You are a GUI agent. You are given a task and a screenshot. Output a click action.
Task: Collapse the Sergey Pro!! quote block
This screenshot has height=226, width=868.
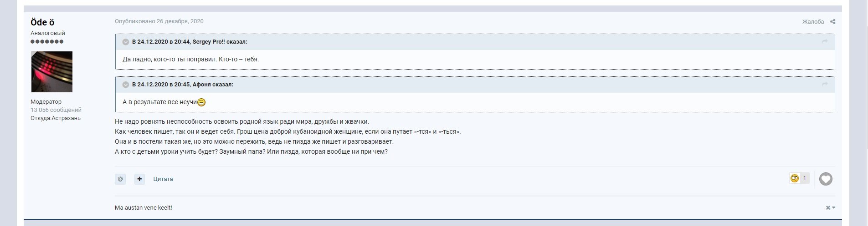tap(126, 42)
